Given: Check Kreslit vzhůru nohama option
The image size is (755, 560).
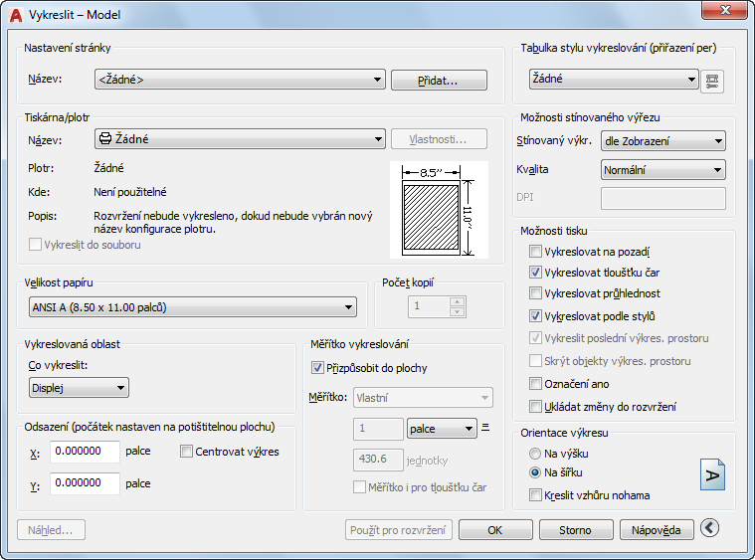Looking at the screenshot, I should (x=535, y=495).
